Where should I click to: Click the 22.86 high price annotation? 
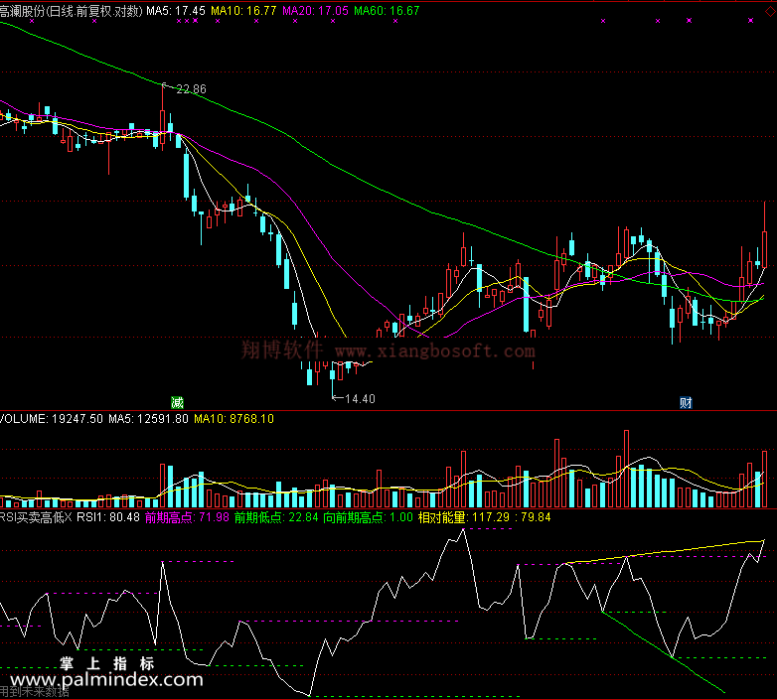click(x=192, y=89)
